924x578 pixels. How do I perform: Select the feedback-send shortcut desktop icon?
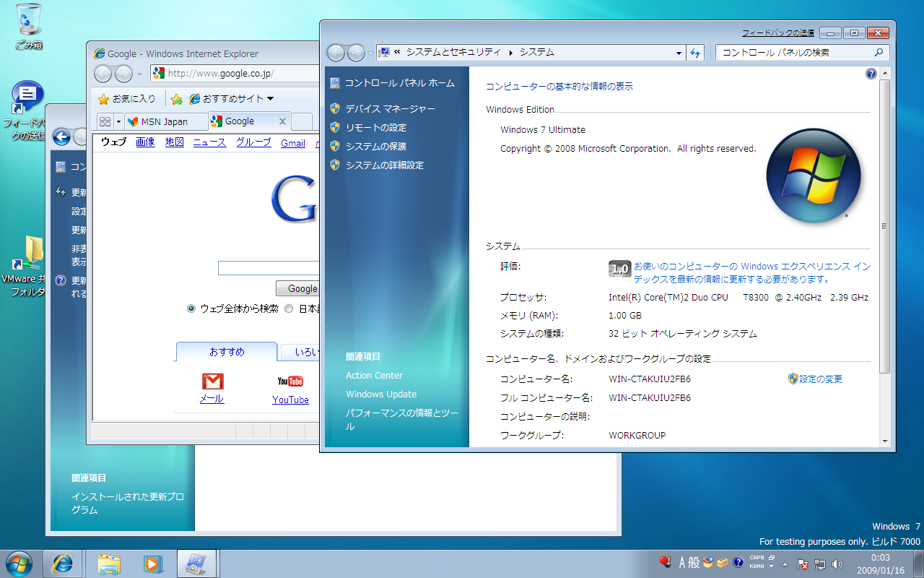pos(27,111)
